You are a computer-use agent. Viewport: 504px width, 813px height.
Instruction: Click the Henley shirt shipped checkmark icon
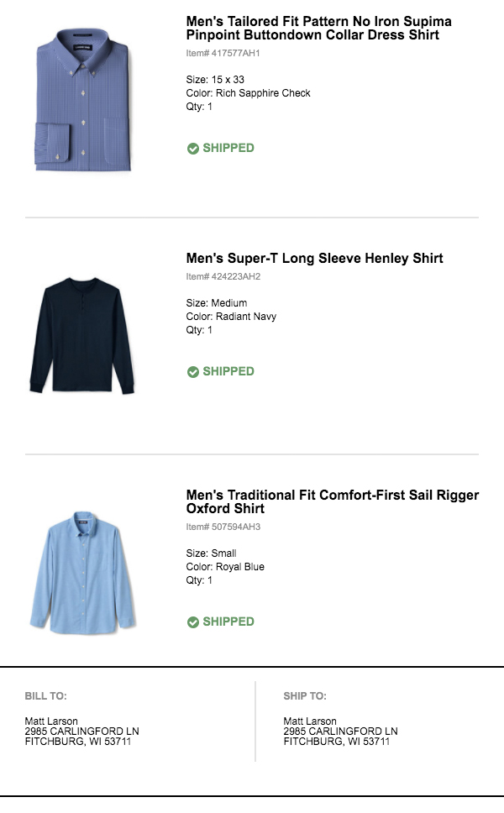[x=192, y=372]
